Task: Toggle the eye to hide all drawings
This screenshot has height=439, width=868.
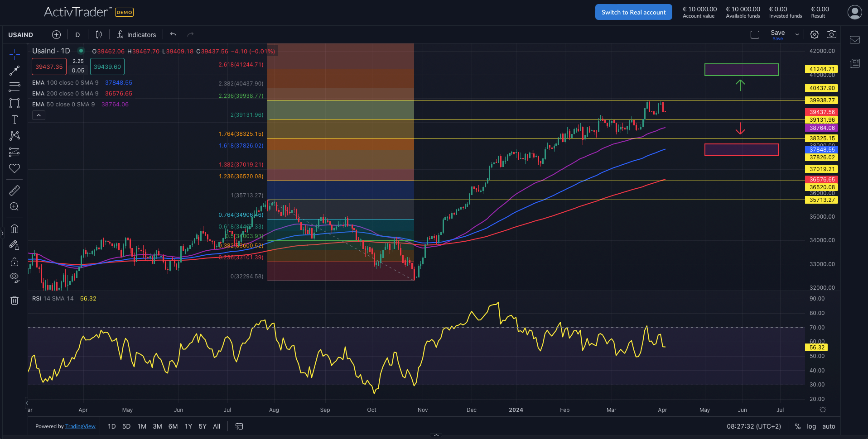Action: (x=14, y=277)
